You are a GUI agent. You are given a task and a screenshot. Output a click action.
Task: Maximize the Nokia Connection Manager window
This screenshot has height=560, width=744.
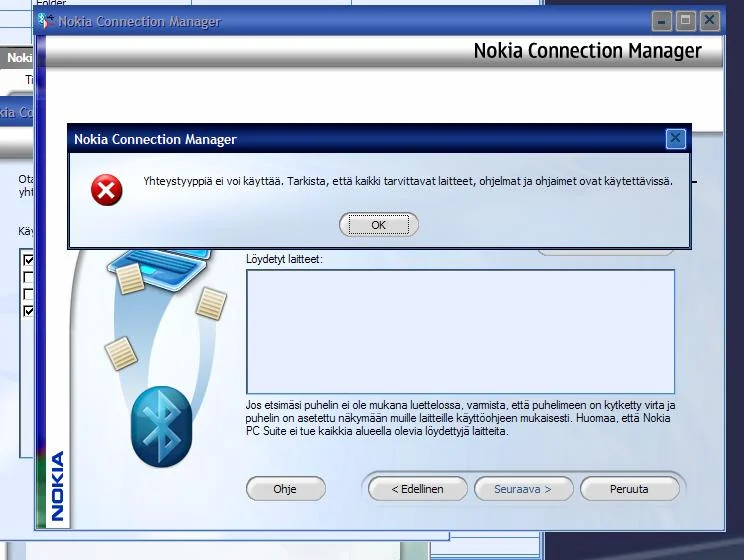685,20
